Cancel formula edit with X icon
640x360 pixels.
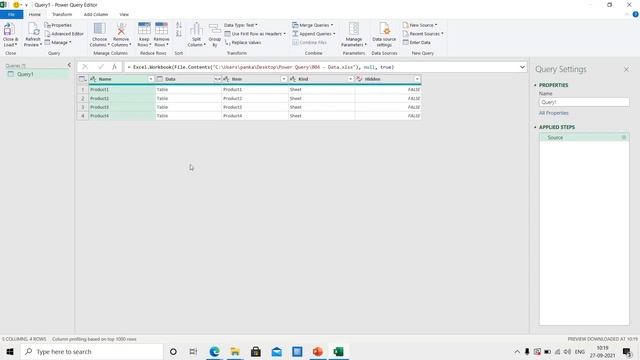pyautogui.click(x=85, y=67)
